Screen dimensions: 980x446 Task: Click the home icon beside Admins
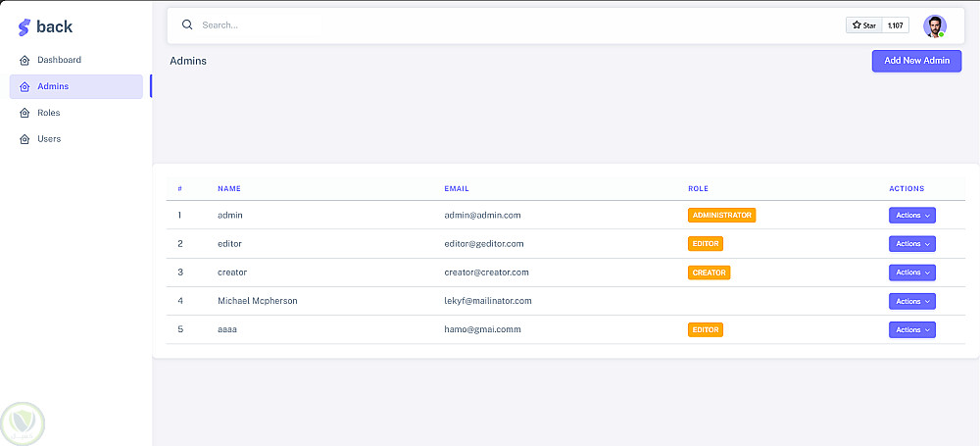[x=24, y=87]
